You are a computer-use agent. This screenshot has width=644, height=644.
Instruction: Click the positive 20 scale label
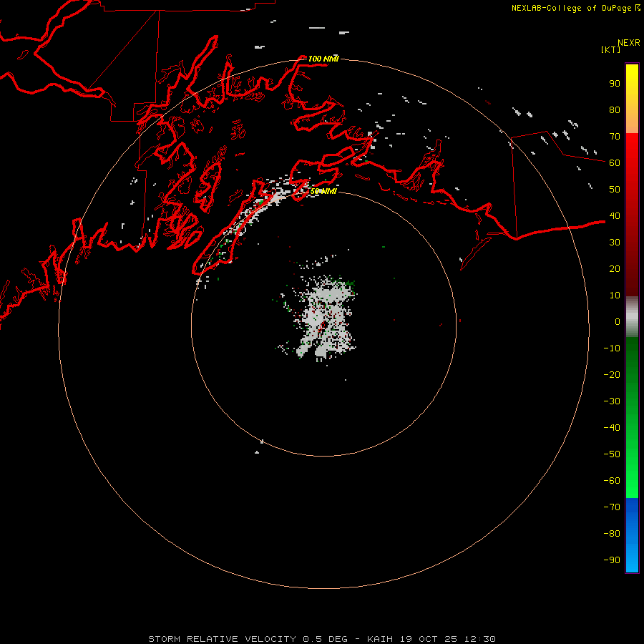[615, 268]
